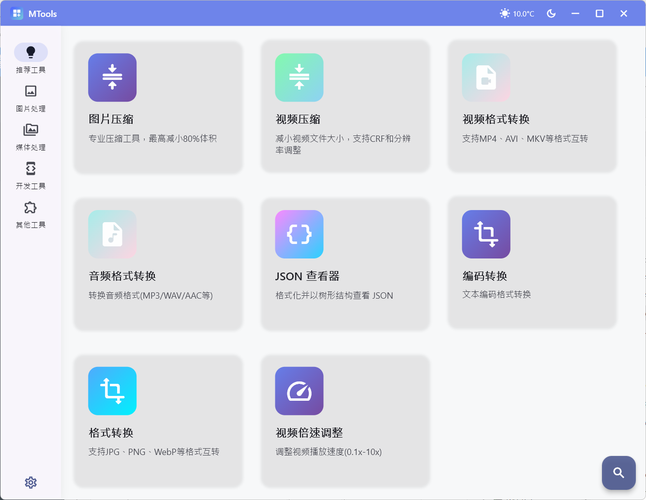The image size is (646, 500).
Task: Open the 音频格式转换 audio converter icon
Action: [x=112, y=235]
